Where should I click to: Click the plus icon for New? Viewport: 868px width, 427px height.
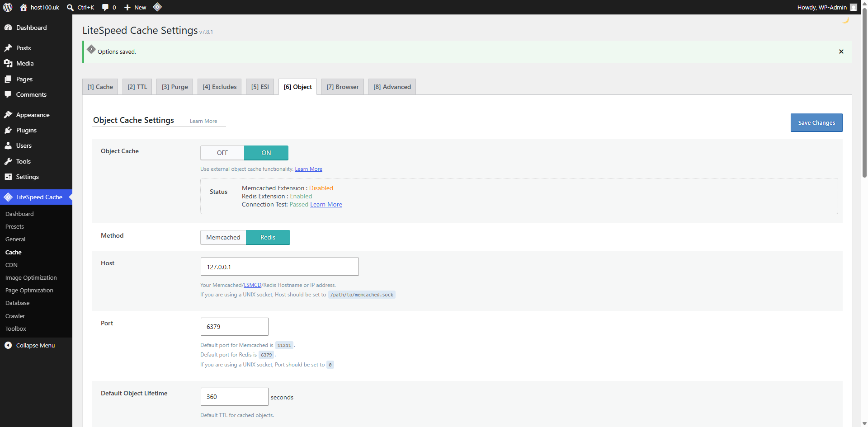tap(127, 7)
